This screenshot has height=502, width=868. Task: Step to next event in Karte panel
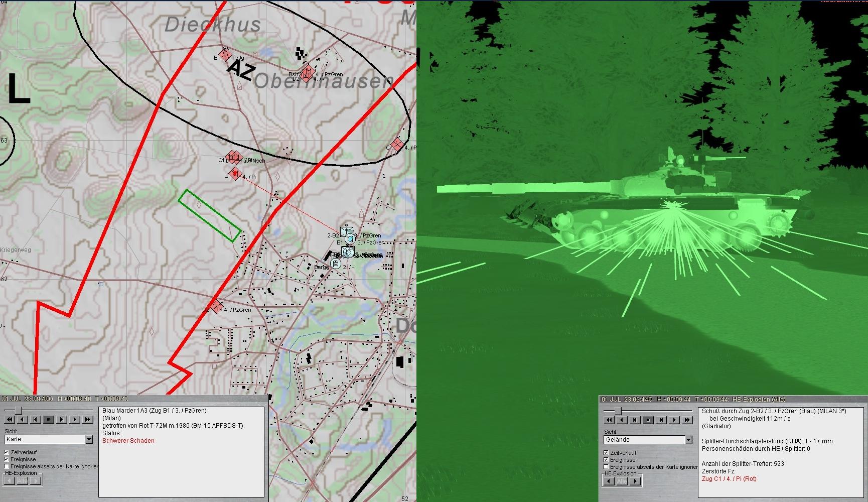tap(62, 419)
